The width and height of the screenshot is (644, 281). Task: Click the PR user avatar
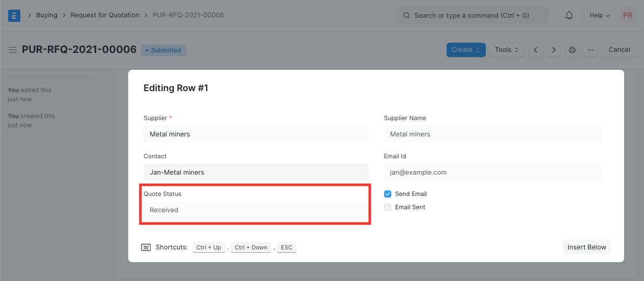click(x=628, y=15)
